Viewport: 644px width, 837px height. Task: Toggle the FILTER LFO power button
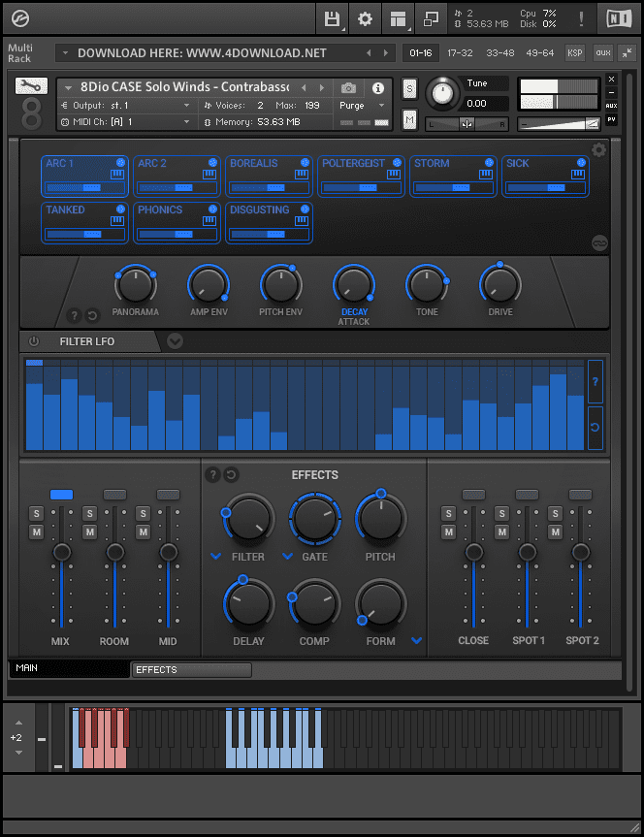pos(34,341)
